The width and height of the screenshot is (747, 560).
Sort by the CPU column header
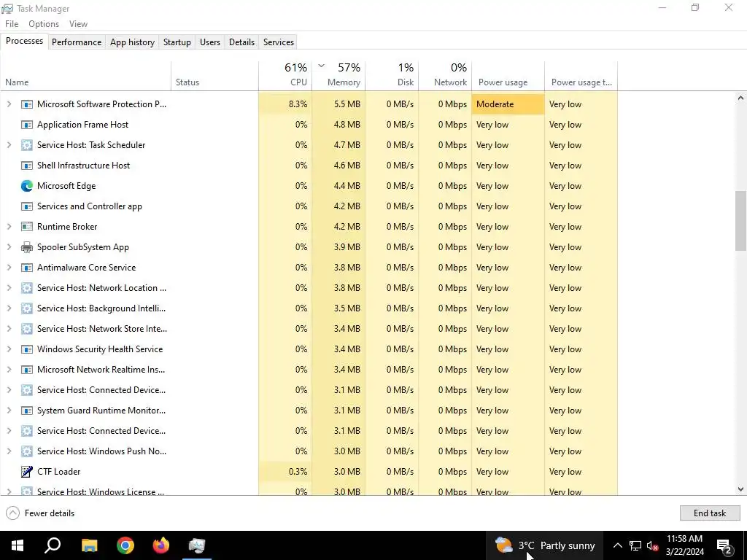tap(285, 75)
